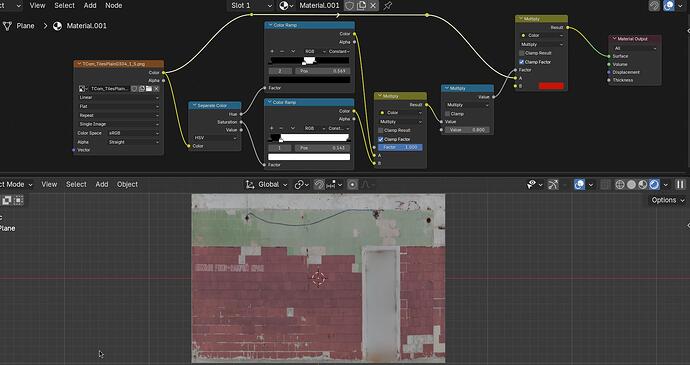Screen dimensions: 690x365
Task: Collapse the Separate Color node
Action: pos(195,106)
